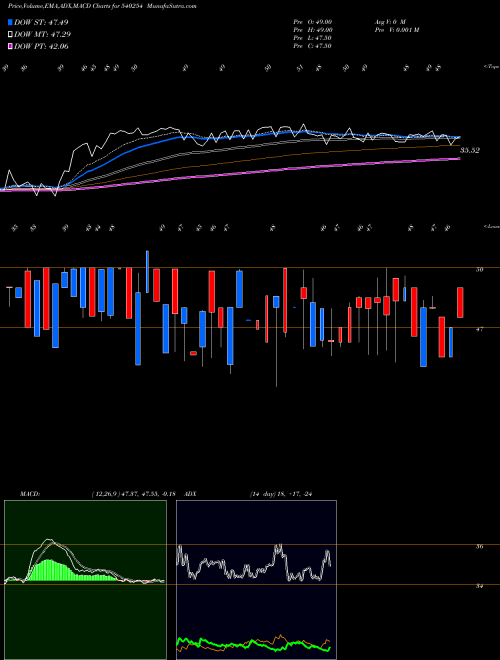The image size is (500, 660).
Task: Click the 'Pre L: 47.50' value
Action: pyautogui.click(x=312, y=38)
